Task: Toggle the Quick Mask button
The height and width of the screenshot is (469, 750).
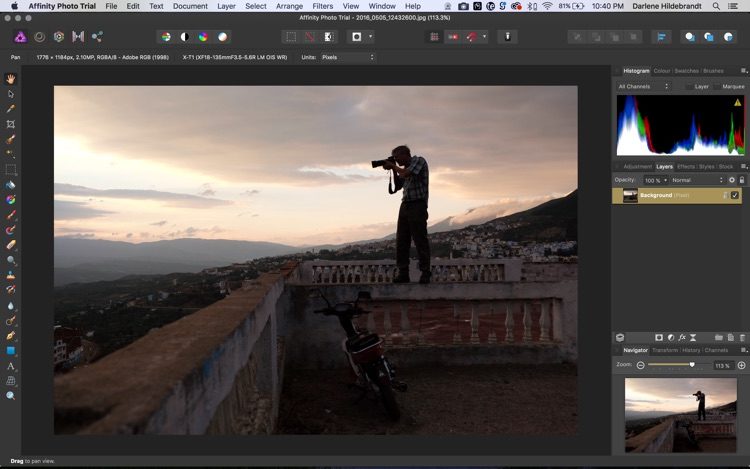Action: pyautogui.click(x=356, y=37)
